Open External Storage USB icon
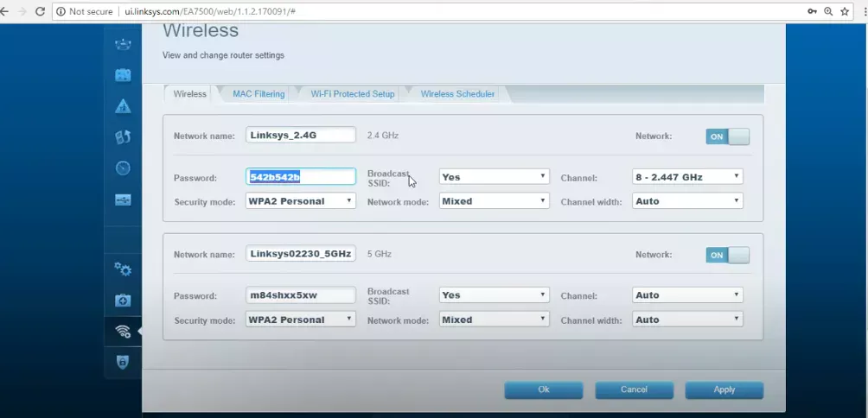This screenshot has width=868, height=418. [x=123, y=199]
